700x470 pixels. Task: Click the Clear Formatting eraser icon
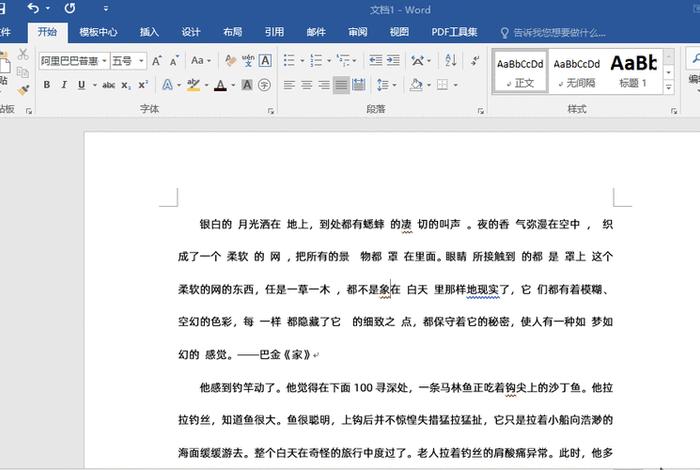230,60
